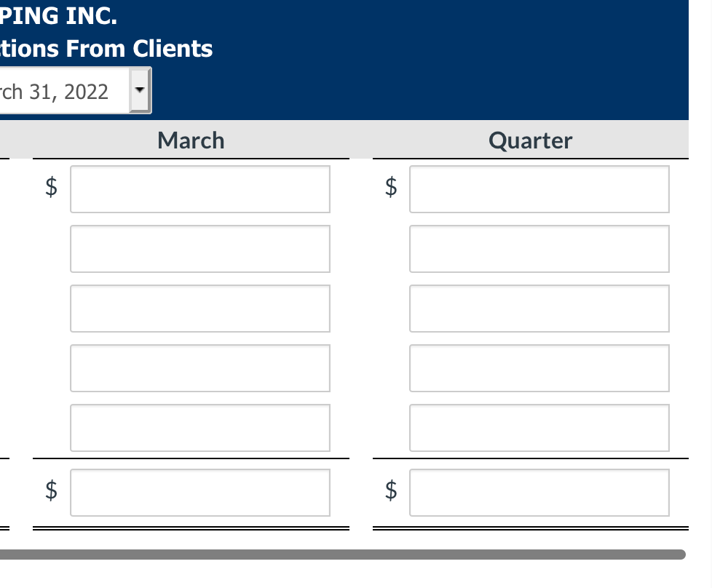Click the dropdown arrow beside March 31, 2022
This screenshot has height=588, width=712.
point(140,90)
